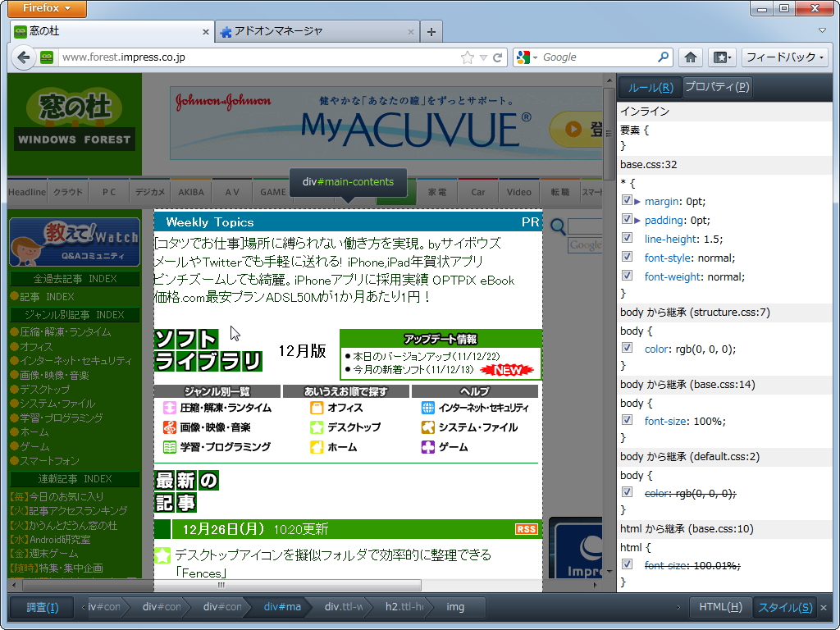Toggle the font-size: 100% checkbox
This screenshot has width=840, height=630.
[627, 418]
